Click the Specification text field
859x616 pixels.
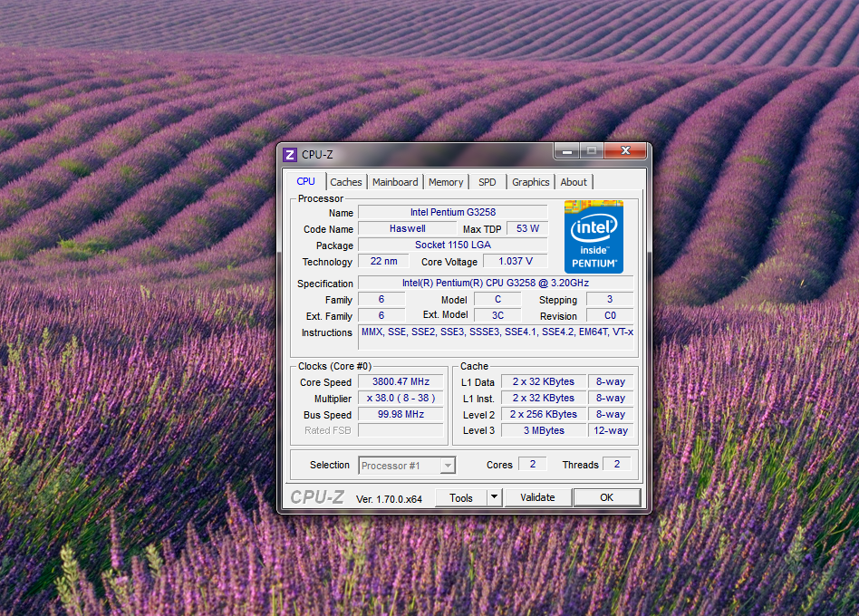pyautogui.click(x=495, y=284)
